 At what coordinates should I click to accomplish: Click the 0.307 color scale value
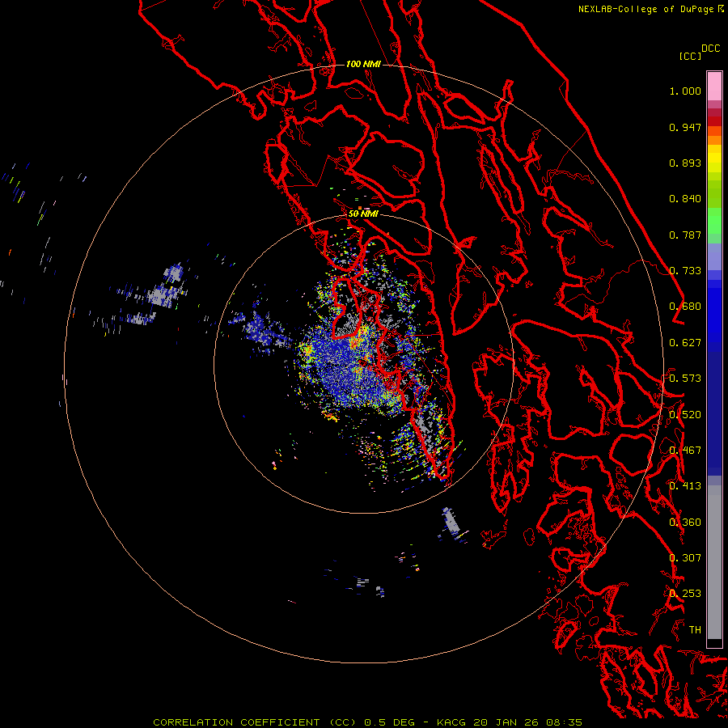pyautogui.click(x=685, y=558)
